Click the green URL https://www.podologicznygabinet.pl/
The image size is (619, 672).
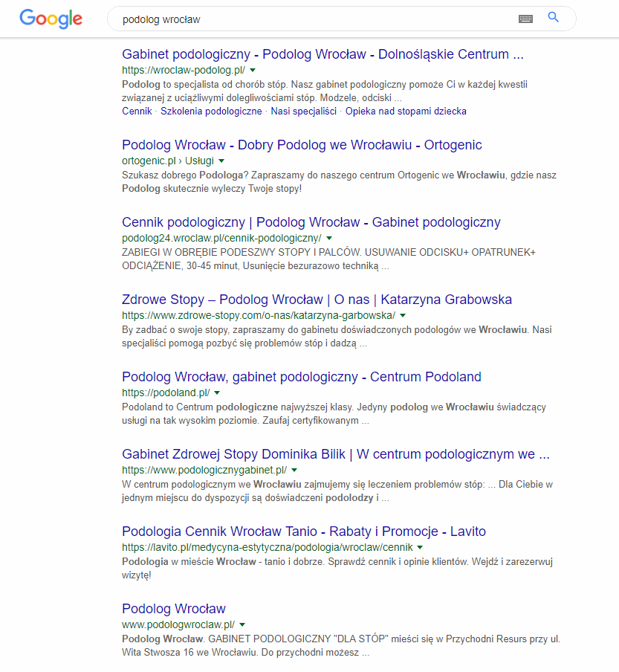[x=204, y=470]
